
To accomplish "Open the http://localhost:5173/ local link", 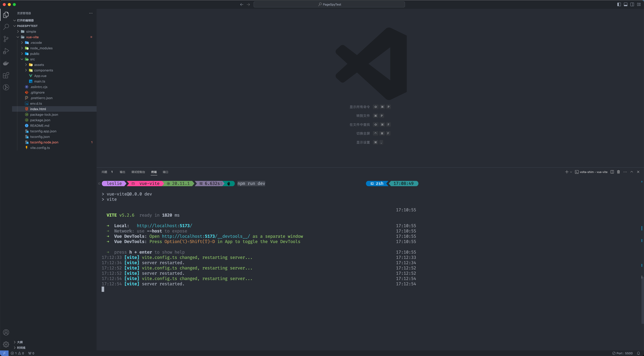I will pyautogui.click(x=165, y=226).
